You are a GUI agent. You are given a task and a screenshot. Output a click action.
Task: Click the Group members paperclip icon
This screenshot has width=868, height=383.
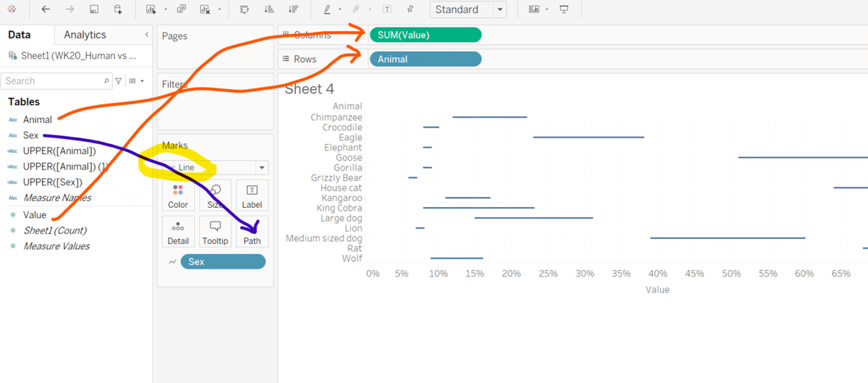click(x=357, y=9)
